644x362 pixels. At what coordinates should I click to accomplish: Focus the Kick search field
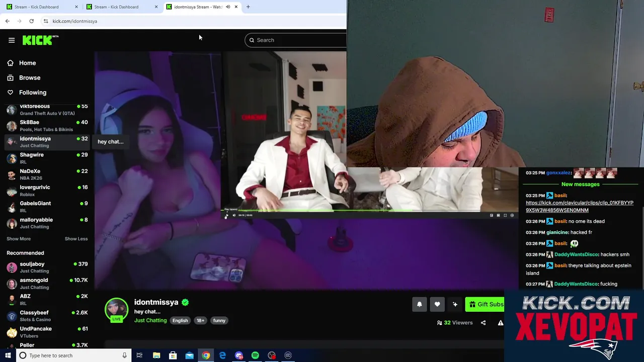[297, 40]
